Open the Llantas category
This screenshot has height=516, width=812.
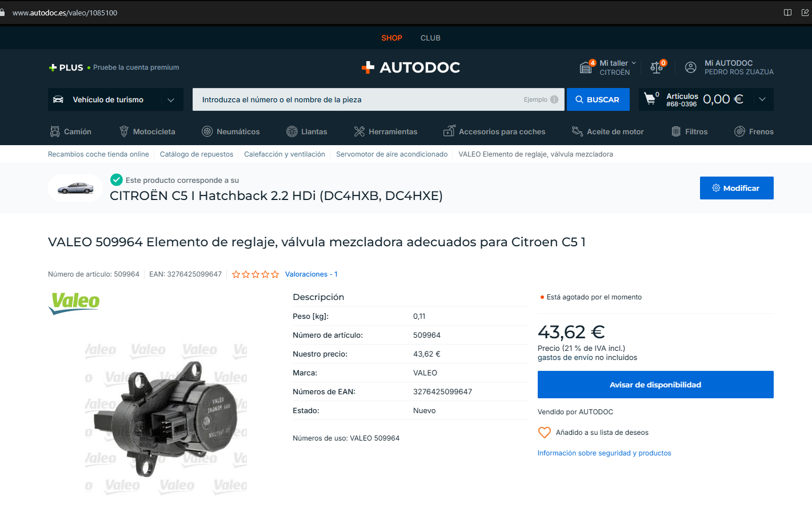click(307, 131)
